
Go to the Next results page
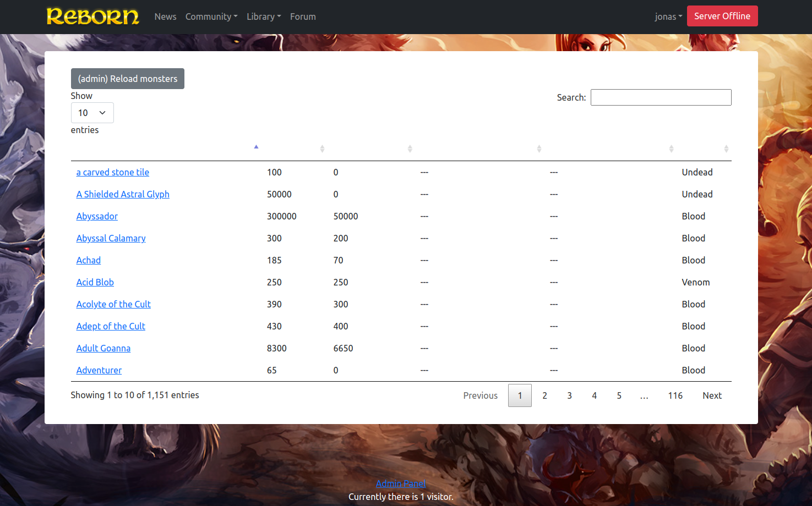point(712,395)
